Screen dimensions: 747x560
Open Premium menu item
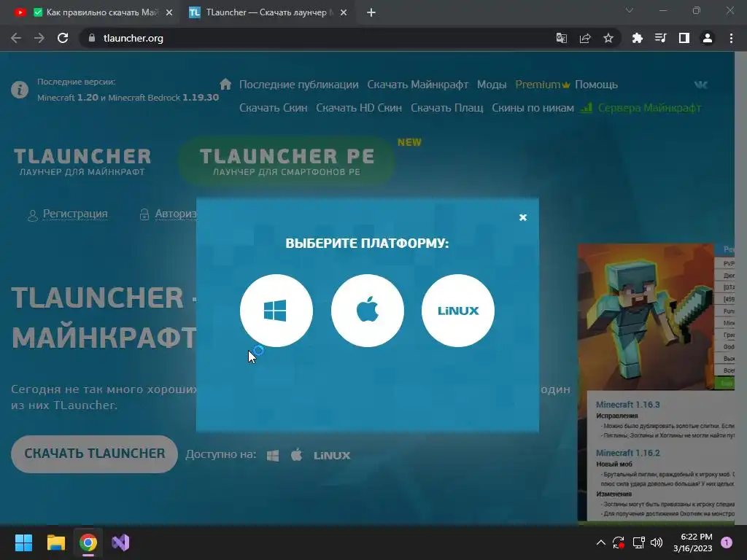543,85
